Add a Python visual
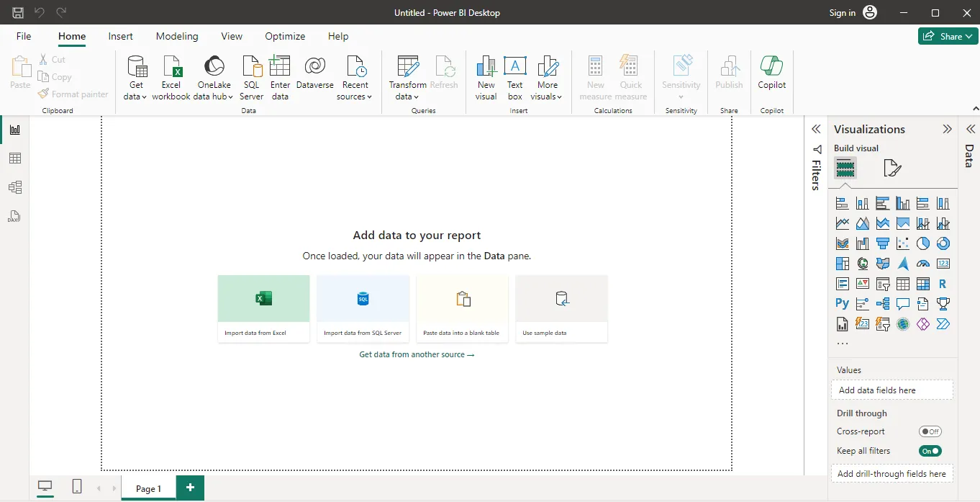The image size is (980, 502). tap(842, 304)
